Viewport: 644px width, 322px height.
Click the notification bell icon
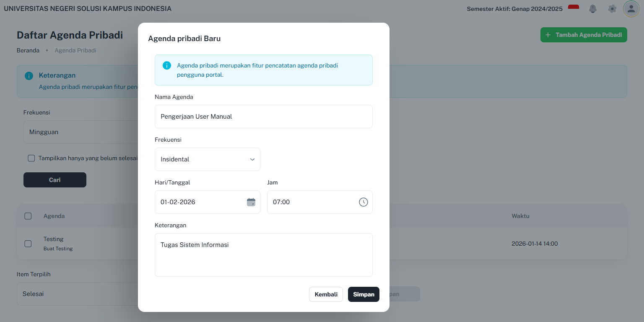tap(593, 9)
